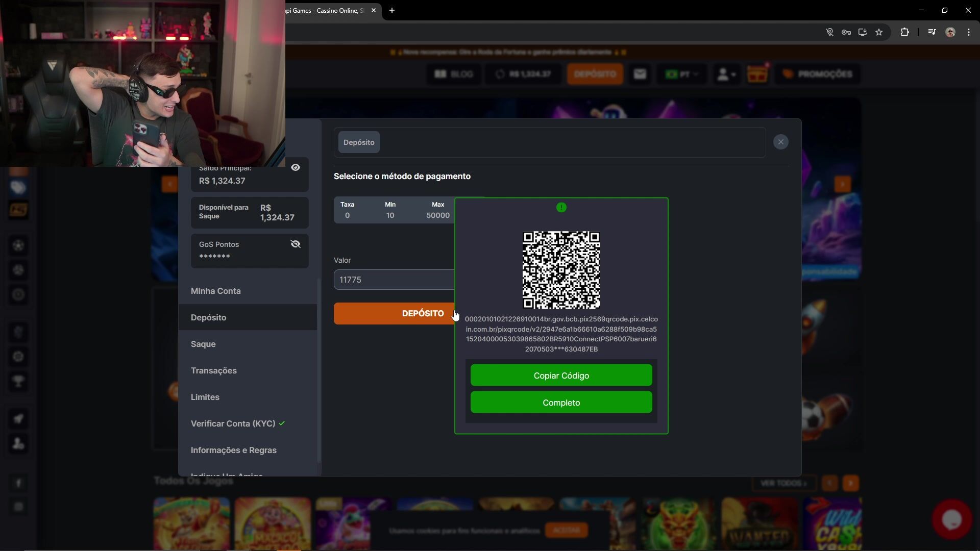980x551 pixels.
Task: Open the green dragon game thumbnail
Action: click(x=679, y=524)
